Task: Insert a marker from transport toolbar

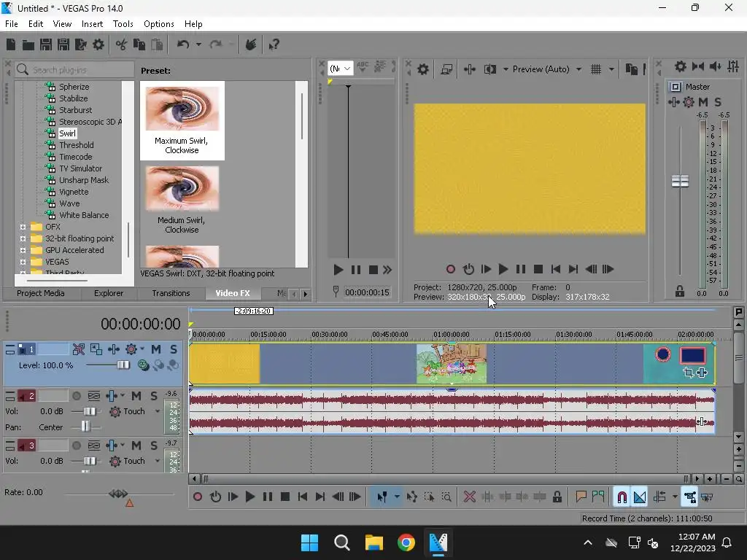Action: (x=581, y=497)
